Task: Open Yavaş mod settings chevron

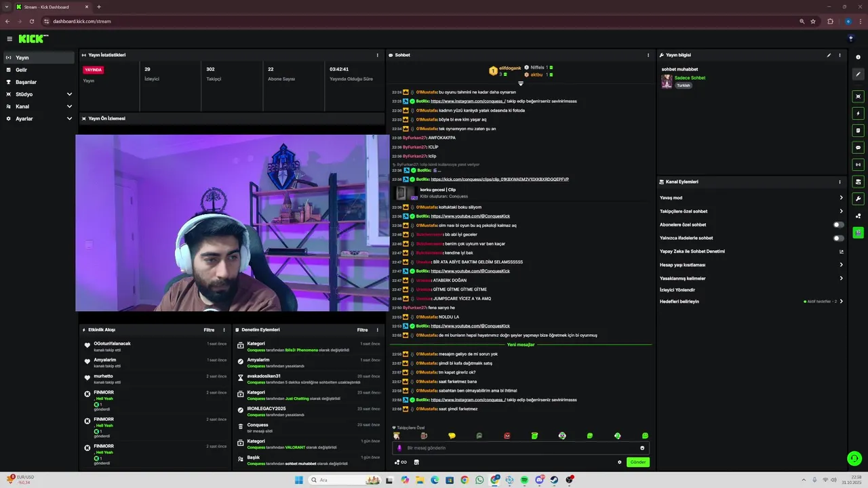Action: pyautogui.click(x=842, y=198)
